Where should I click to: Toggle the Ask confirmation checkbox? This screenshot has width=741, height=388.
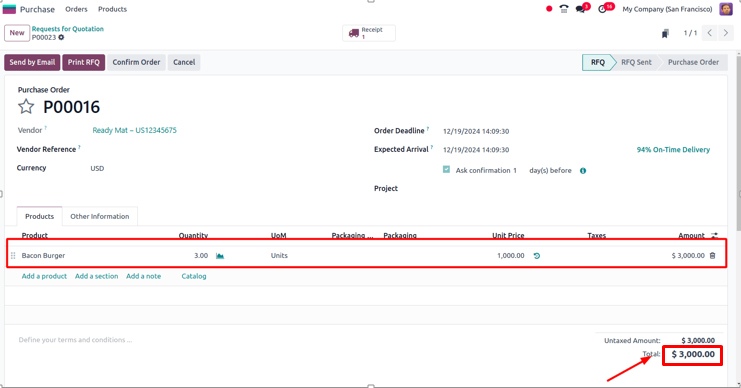pos(446,169)
